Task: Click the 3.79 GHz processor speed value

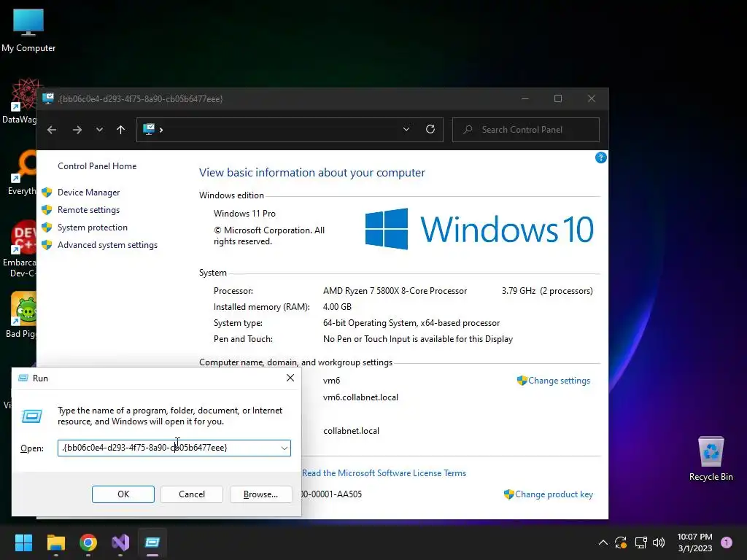Action: 519,291
